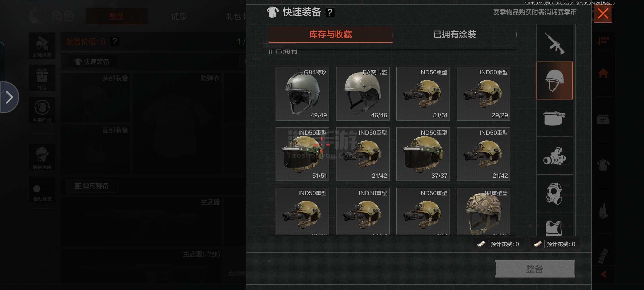Close the quick equip panel
Viewport: 644px width, 290px height.
point(603,13)
